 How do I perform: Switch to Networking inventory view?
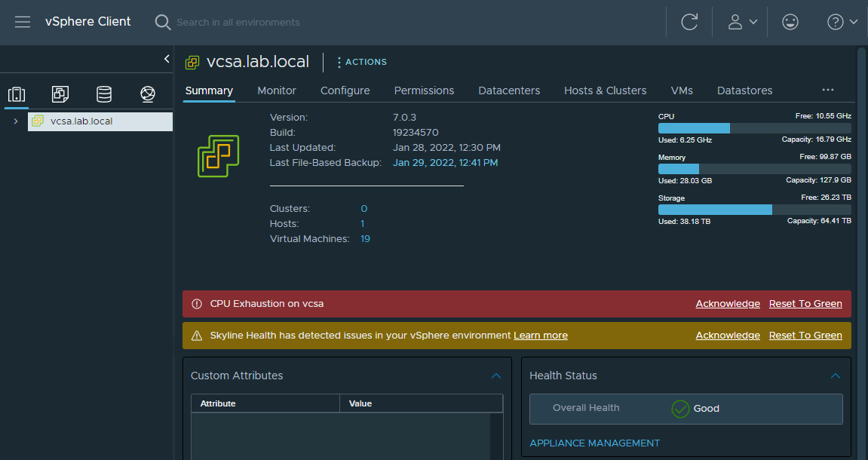(148, 95)
